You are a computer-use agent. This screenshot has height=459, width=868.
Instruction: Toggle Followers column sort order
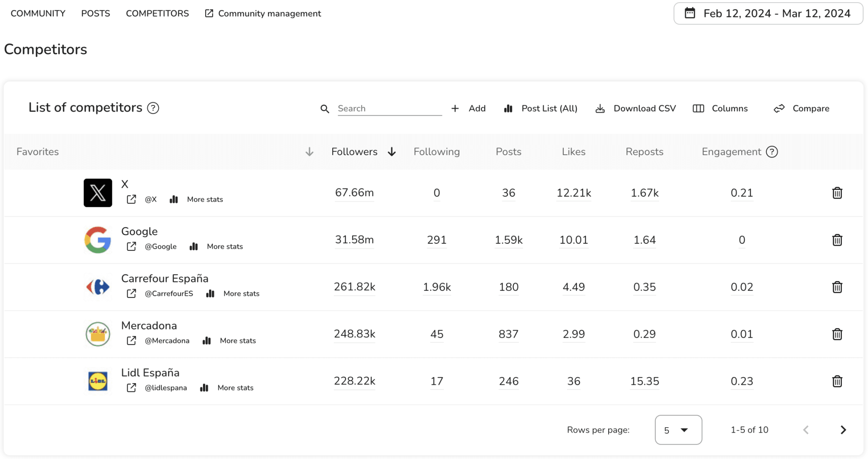tap(392, 152)
